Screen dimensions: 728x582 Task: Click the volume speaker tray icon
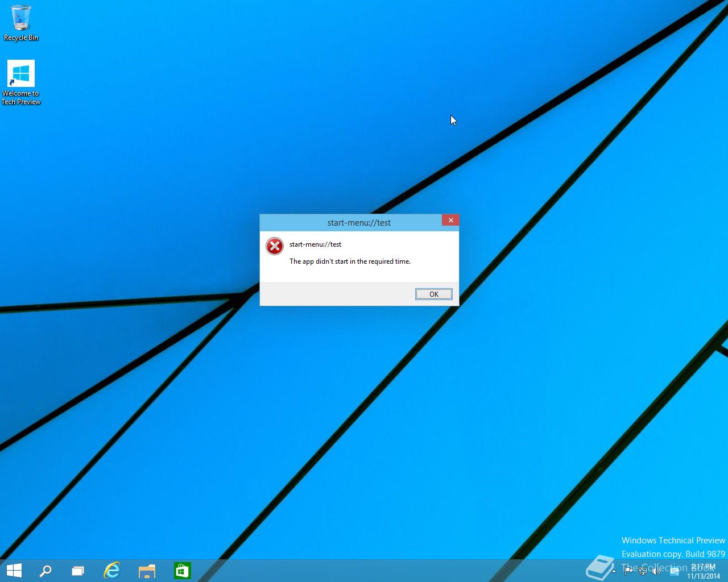pos(657,571)
